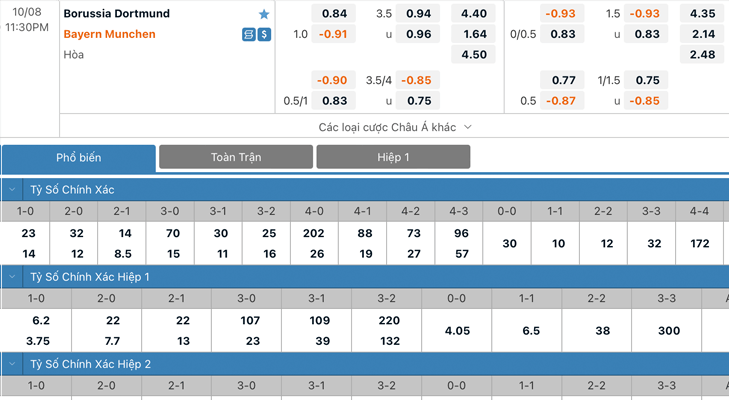
Task: Click Borussia Dortmund handicap odds 0.84
Action: pyautogui.click(x=334, y=14)
